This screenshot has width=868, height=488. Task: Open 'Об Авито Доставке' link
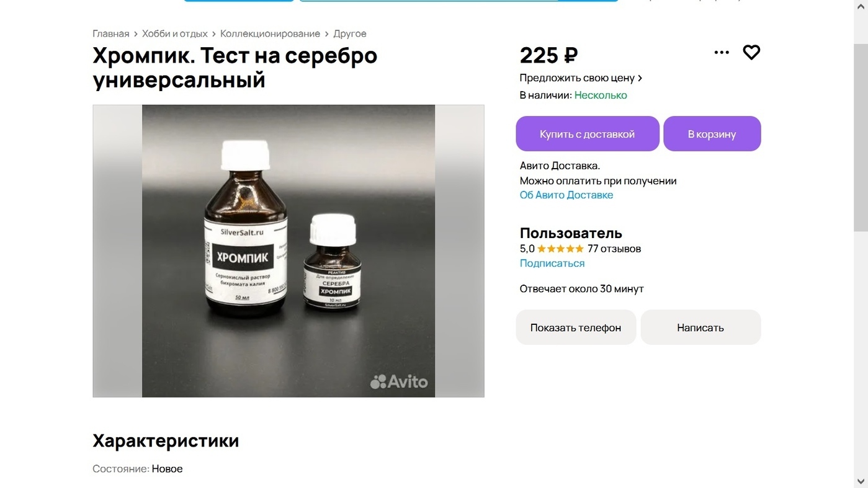pos(566,195)
